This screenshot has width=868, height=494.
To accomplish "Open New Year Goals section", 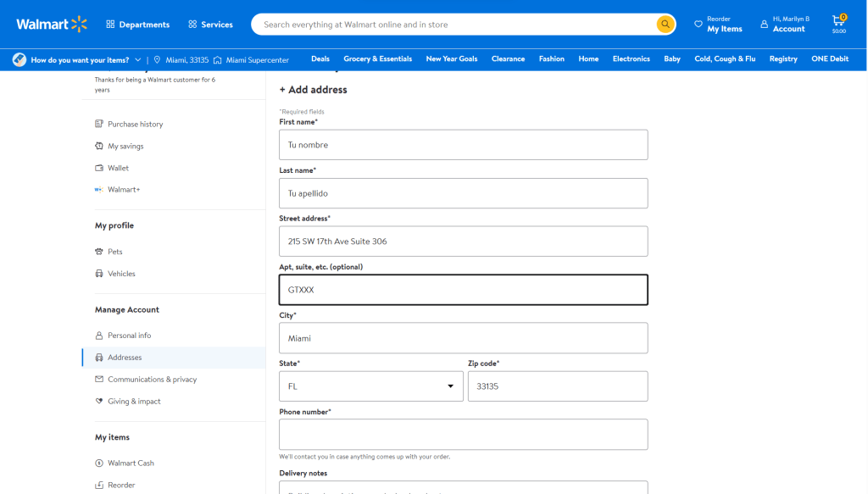I will point(452,58).
